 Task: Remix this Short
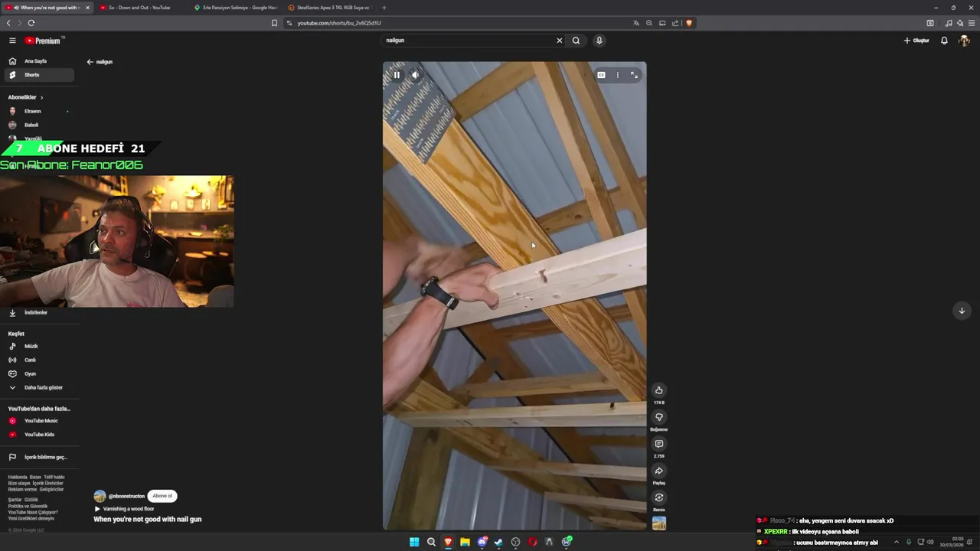pyautogui.click(x=658, y=497)
